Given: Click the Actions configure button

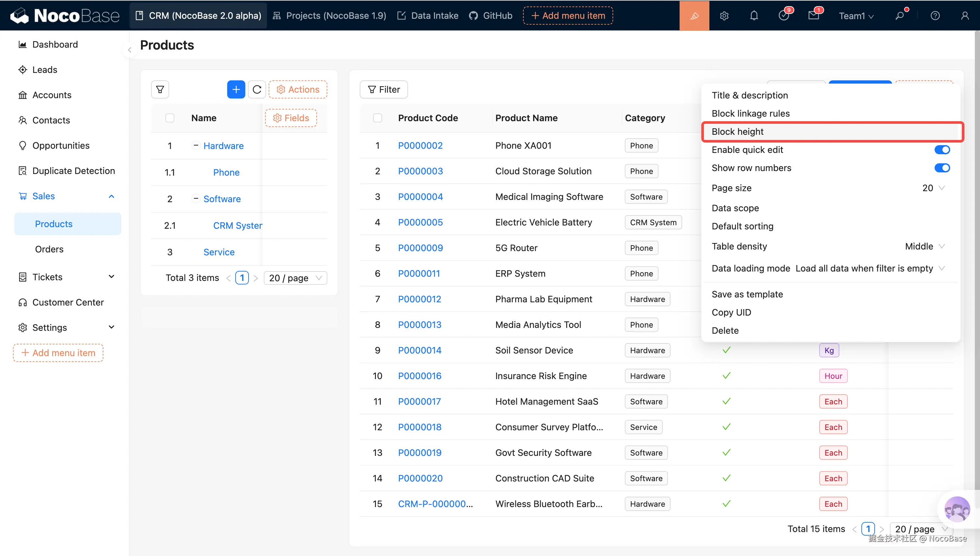Looking at the screenshot, I should click(x=297, y=89).
